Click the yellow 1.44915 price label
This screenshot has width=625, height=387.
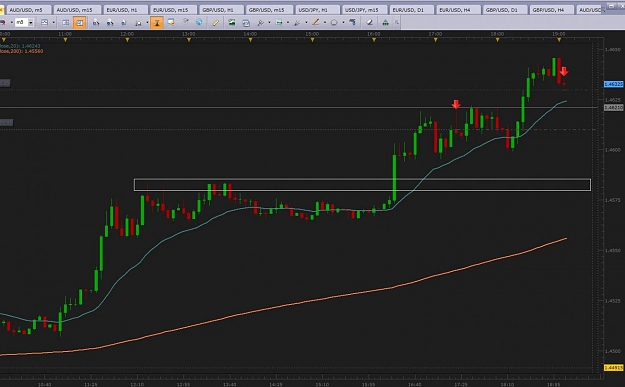pos(614,367)
